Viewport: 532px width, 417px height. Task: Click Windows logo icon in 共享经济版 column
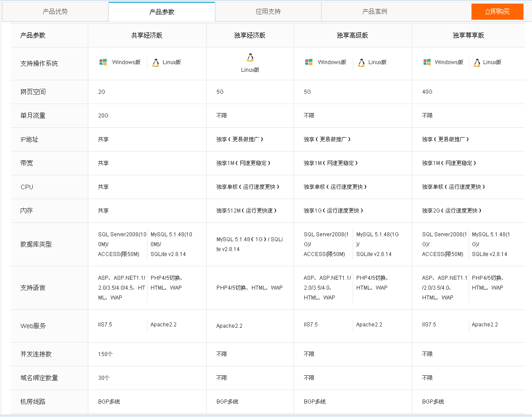click(103, 62)
